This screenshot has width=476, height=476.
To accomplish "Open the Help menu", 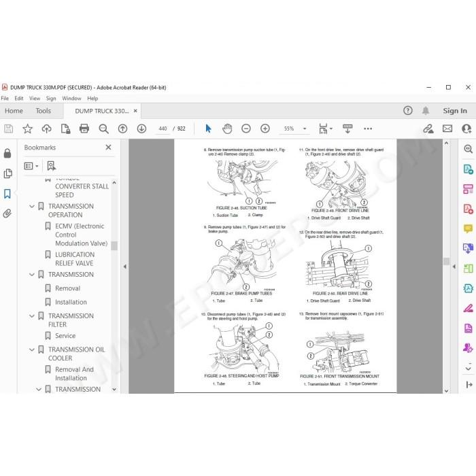I will coord(92,99).
